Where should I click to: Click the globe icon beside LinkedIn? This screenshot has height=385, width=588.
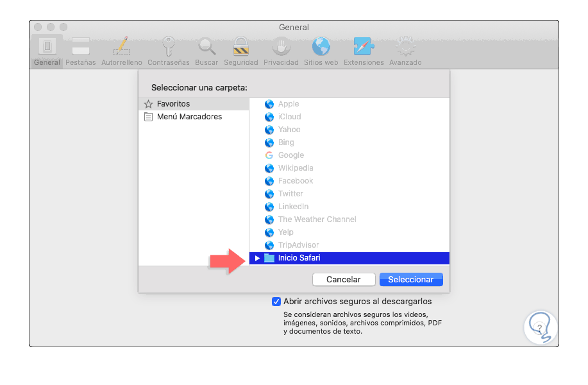click(x=269, y=207)
